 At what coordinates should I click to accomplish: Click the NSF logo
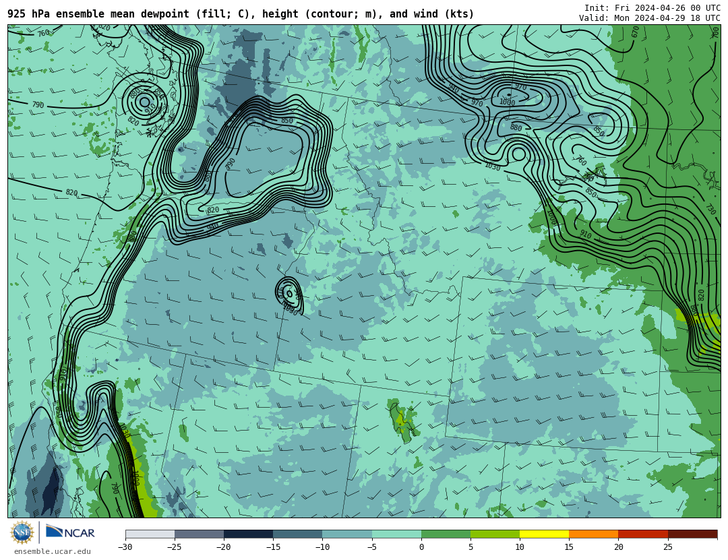(22, 532)
